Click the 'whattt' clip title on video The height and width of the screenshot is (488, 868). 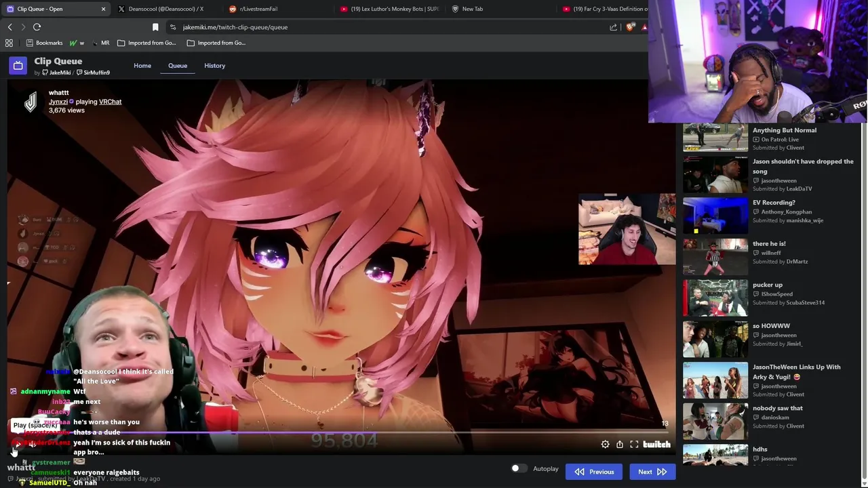pos(59,92)
